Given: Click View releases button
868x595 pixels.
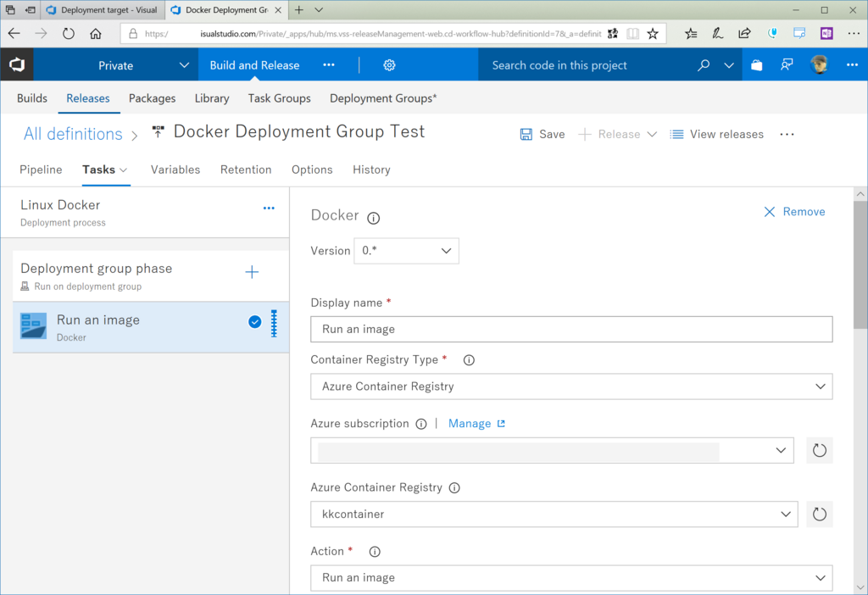Looking at the screenshot, I should 717,135.
